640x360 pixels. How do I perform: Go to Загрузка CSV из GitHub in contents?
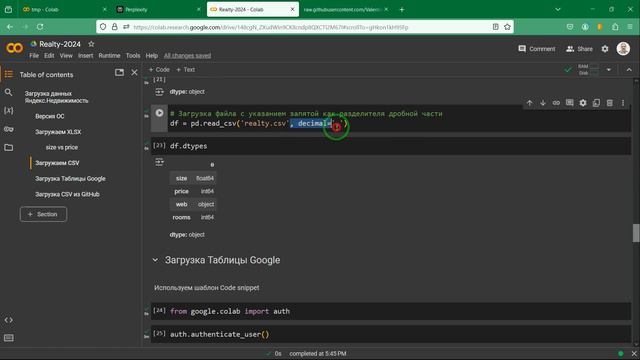tap(67, 194)
